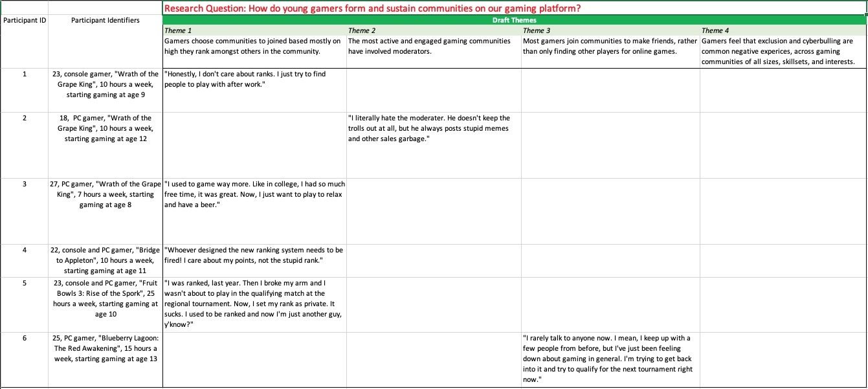Select quote "I used to game way more"
The image size is (868, 389).
[x=254, y=211]
